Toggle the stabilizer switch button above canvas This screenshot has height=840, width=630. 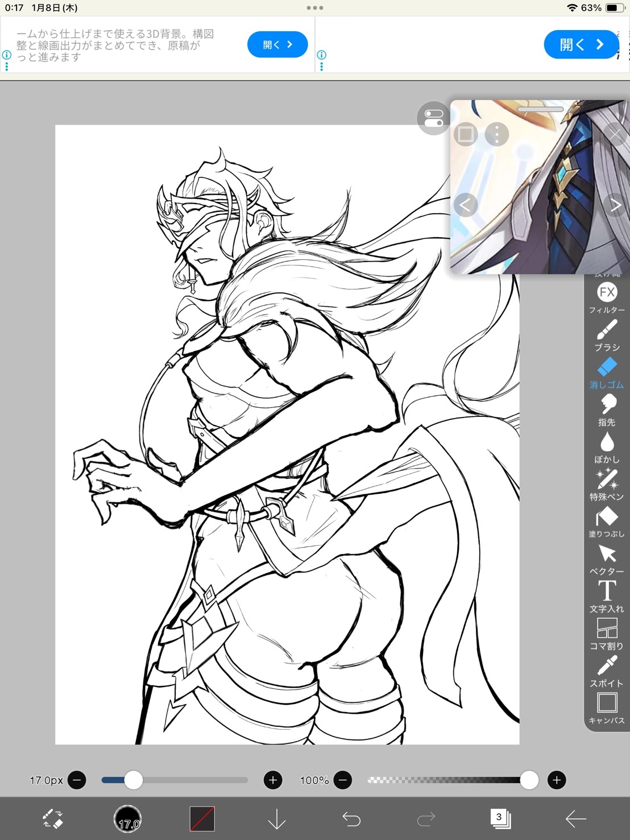[x=433, y=118]
